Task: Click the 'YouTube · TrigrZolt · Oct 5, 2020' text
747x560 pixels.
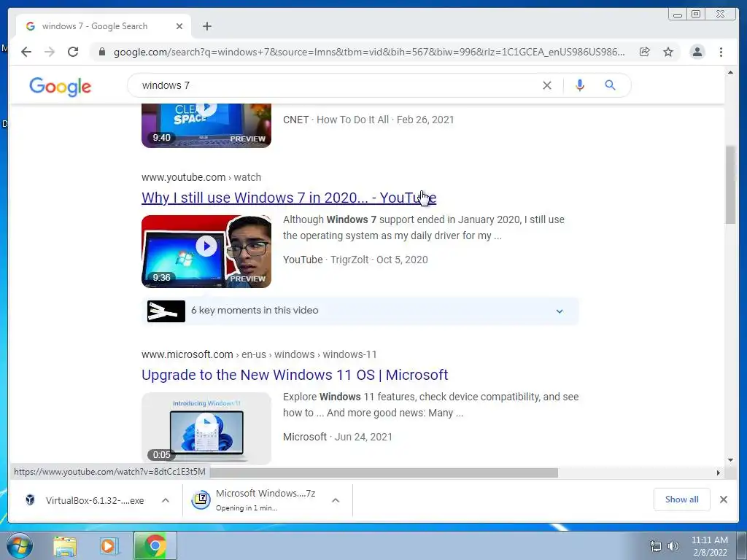Action: pyautogui.click(x=355, y=260)
